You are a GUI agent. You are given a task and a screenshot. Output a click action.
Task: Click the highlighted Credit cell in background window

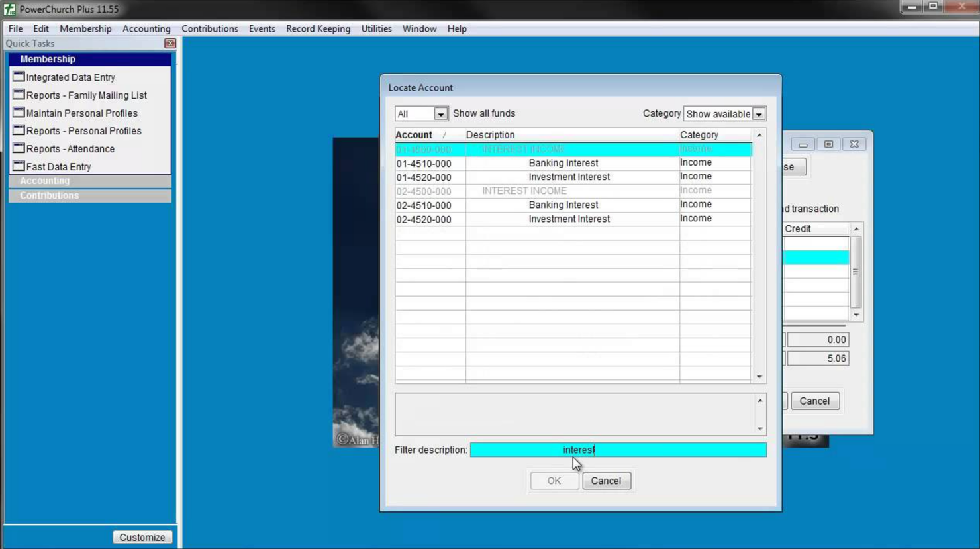[816, 257]
